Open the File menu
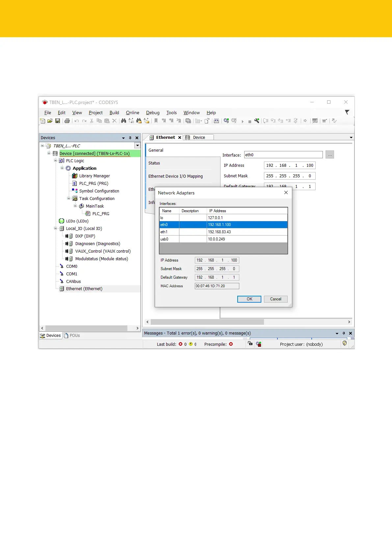 tap(48, 113)
